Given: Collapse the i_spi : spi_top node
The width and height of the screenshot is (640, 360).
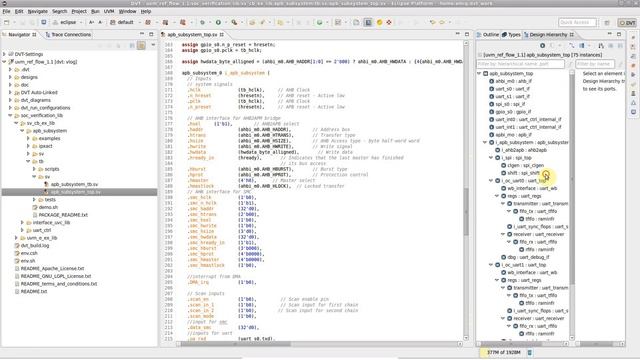Looking at the screenshot, I should pos(491,158).
